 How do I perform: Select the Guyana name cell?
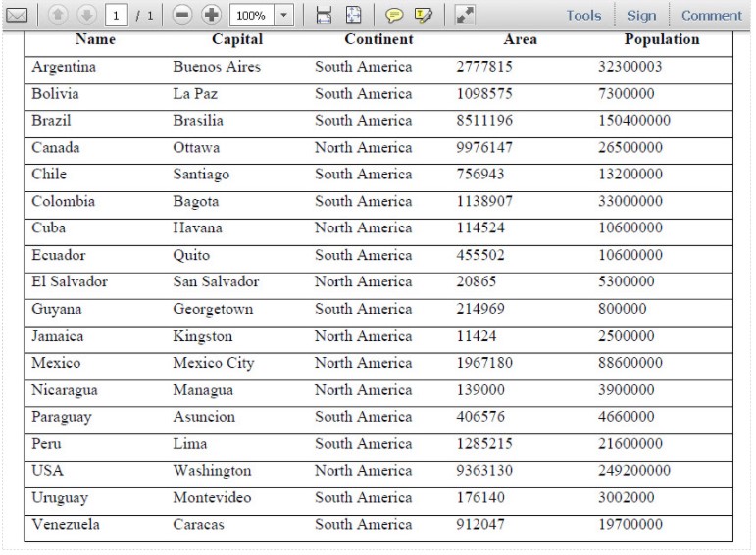(x=57, y=310)
